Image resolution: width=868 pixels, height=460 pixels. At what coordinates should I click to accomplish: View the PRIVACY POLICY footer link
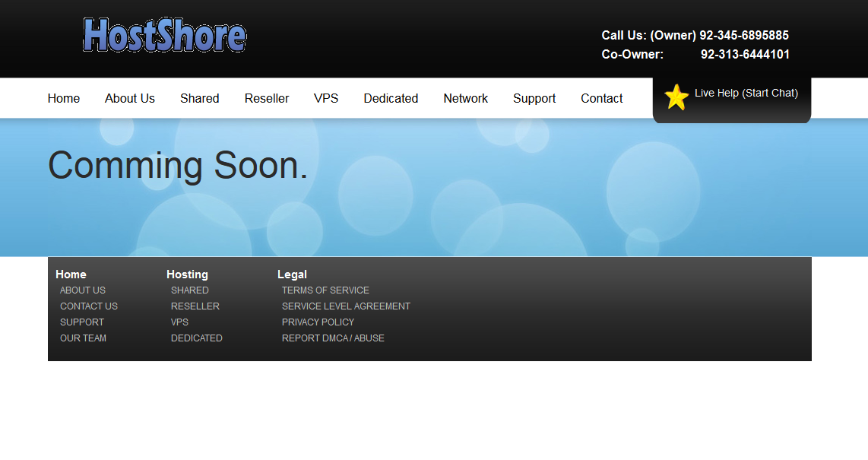tap(318, 322)
